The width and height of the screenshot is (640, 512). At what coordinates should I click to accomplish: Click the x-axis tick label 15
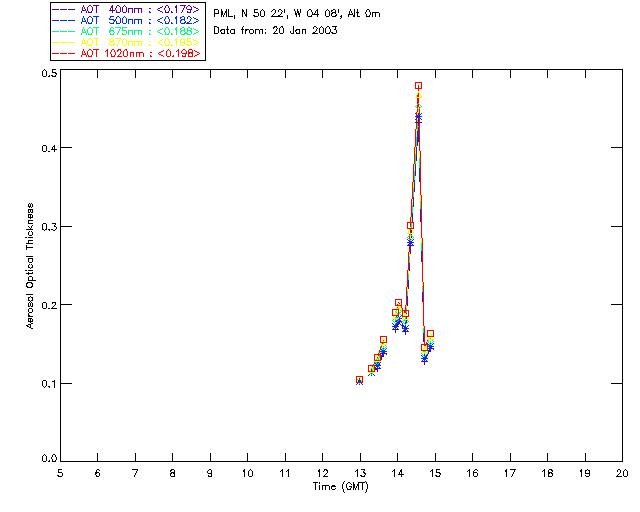[x=435, y=473]
